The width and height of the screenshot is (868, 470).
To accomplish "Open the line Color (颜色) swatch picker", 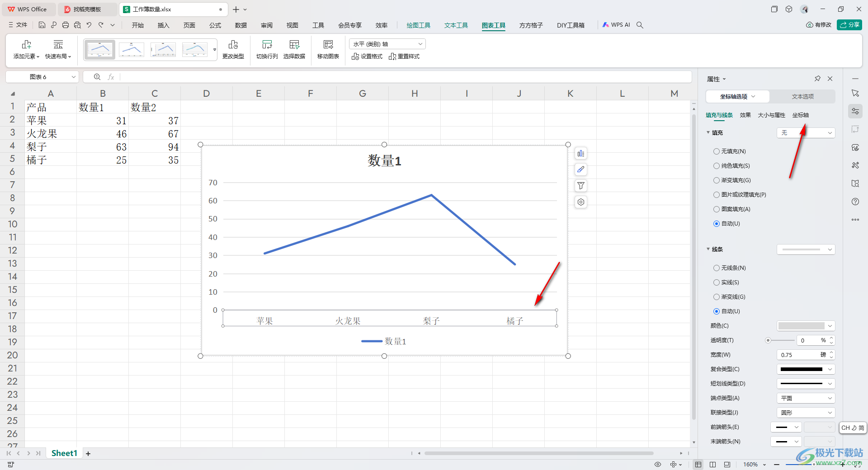I will click(x=806, y=326).
